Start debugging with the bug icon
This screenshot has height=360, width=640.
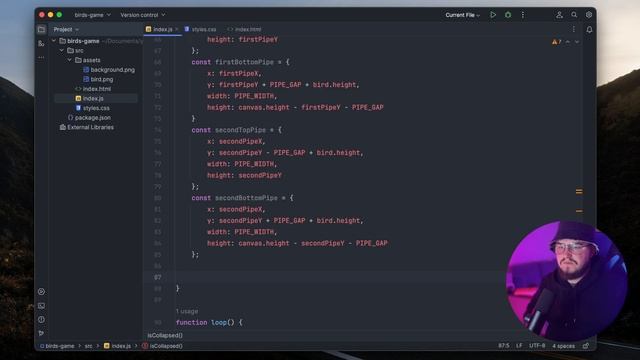pyautogui.click(x=508, y=15)
